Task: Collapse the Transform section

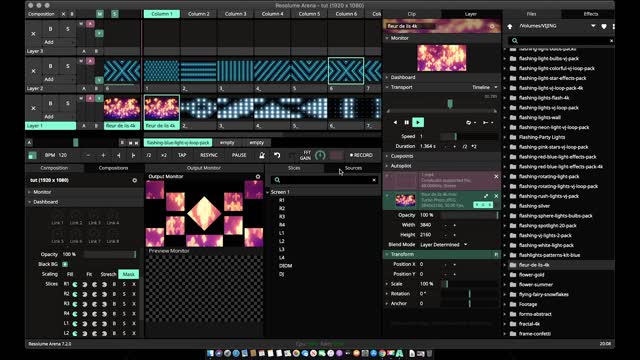Action: tap(387, 254)
